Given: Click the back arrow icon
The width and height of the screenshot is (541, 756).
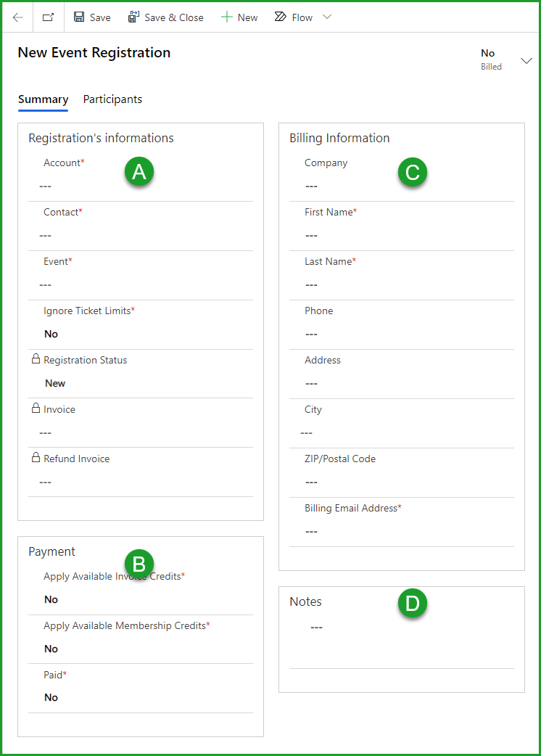Looking at the screenshot, I should pos(17,17).
